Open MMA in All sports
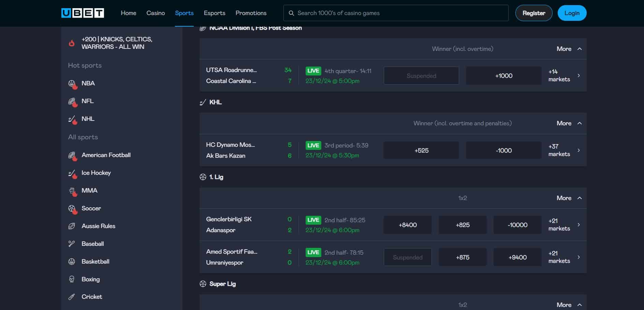 (x=89, y=191)
